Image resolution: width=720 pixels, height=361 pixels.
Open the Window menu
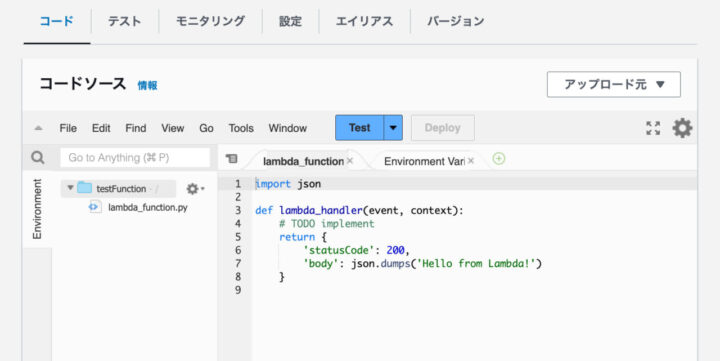pos(287,128)
